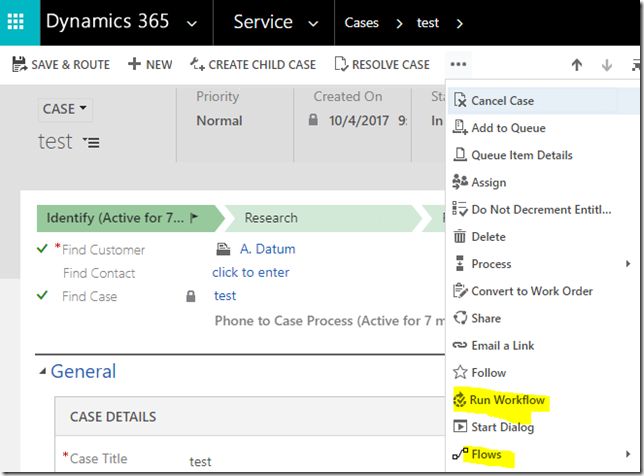Click the Find Customer field label

coord(104,250)
